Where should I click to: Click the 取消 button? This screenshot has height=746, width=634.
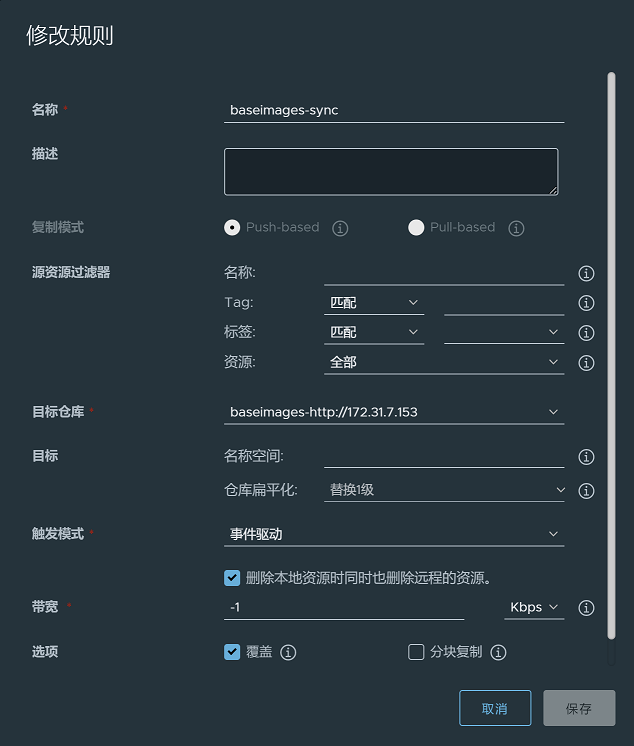[x=495, y=708]
